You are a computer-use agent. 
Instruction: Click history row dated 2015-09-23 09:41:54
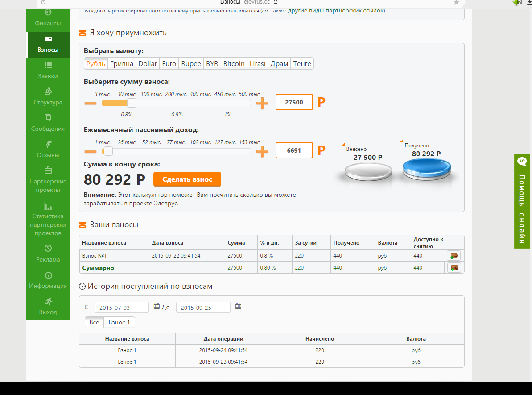(x=272, y=362)
